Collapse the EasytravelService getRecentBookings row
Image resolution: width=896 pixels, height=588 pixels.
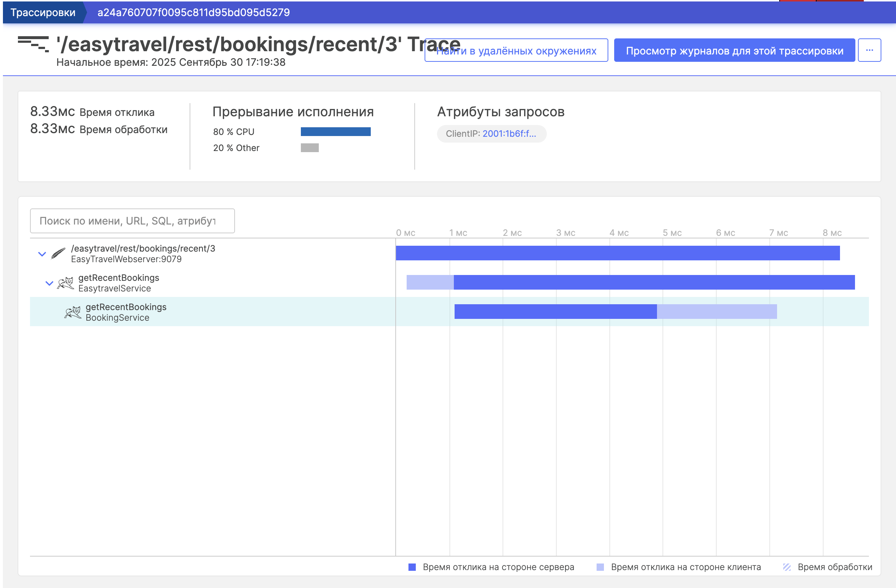coord(49,283)
